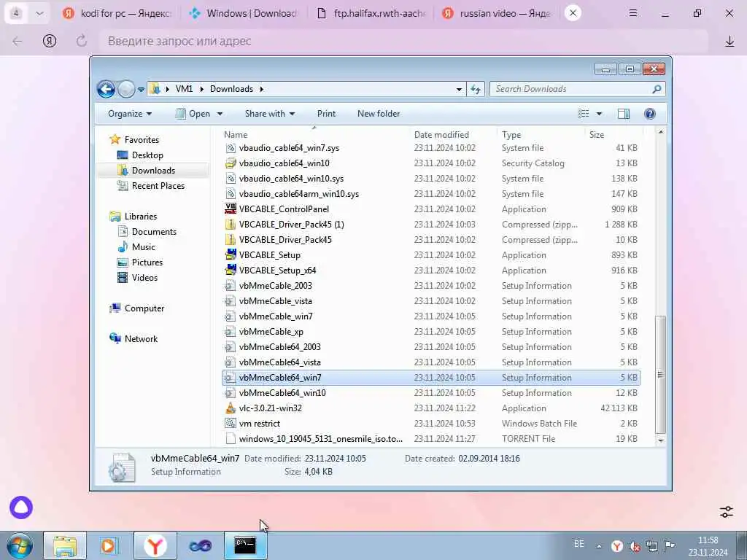The width and height of the screenshot is (747, 560).
Task: Click scroll-up arrow of file list
Action: click(x=661, y=132)
